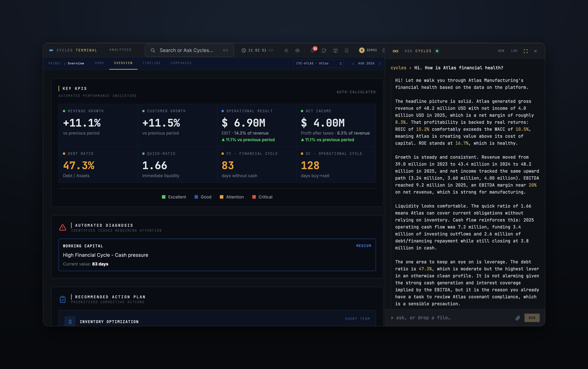588x369 pixels.
Task: Open Inventory Optimization action item
Action: pos(217,319)
